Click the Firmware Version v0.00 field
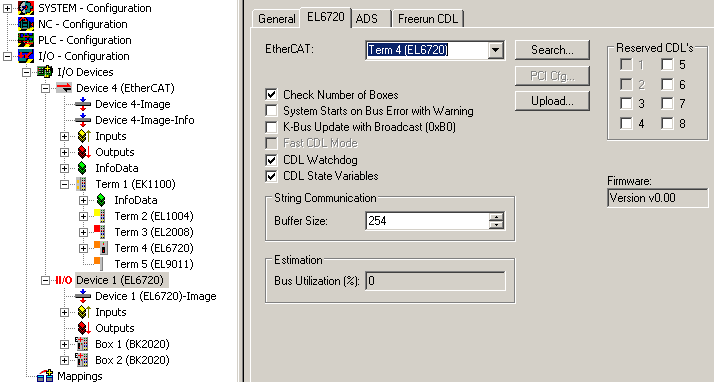714x382 pixels. 658,198
